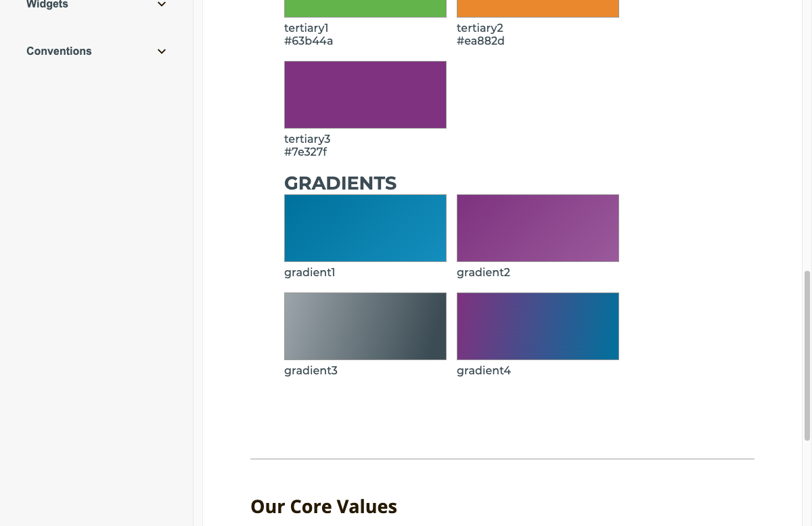Open the Conventions navigation item
The height and width of the screenshot is (526, 812).
click(x=59, y=51)
